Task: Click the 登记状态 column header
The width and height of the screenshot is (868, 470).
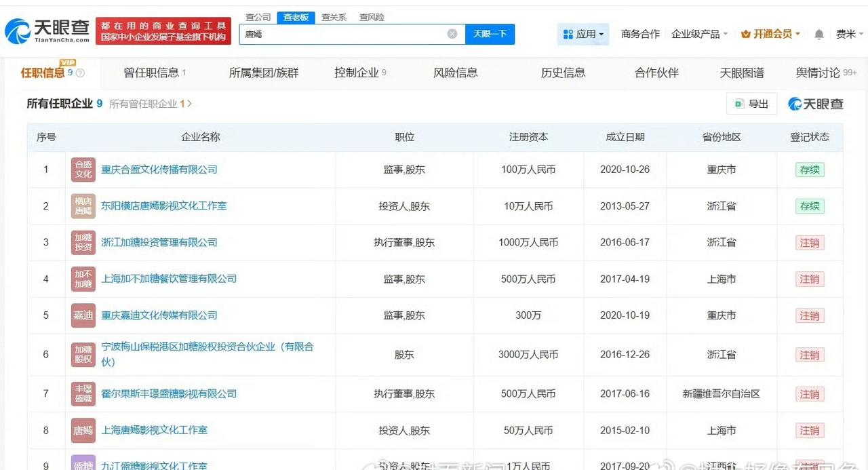Action: point(810,137)
